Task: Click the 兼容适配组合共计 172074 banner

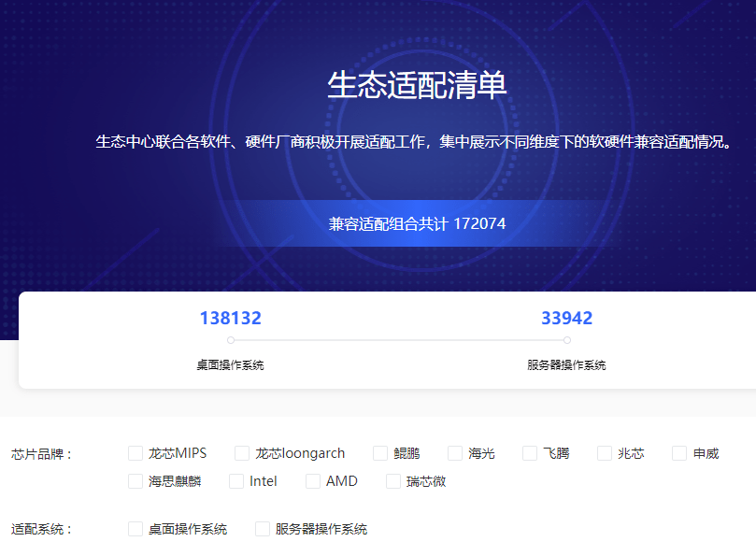Action: [417, 223]
